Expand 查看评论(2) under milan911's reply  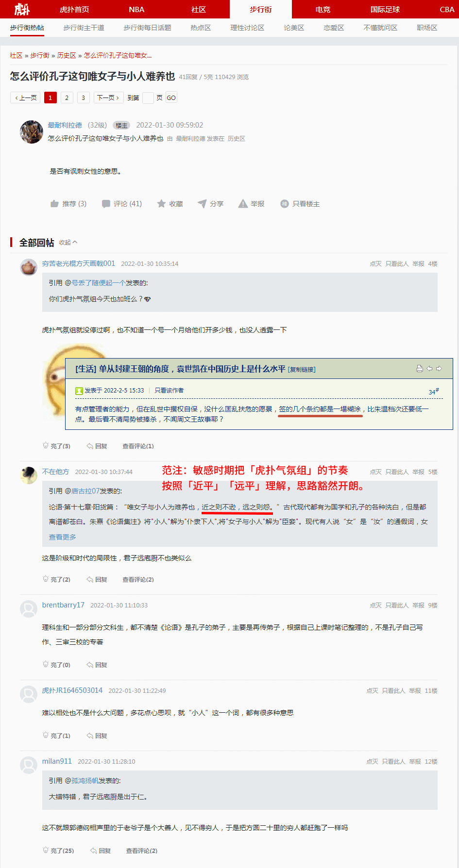(x=141, y=851)
